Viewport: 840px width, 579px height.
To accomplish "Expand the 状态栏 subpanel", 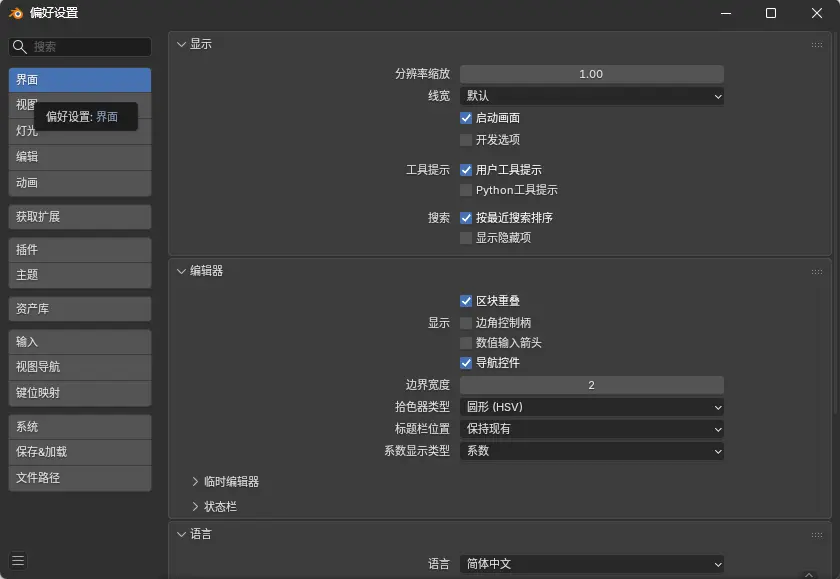I will (196, 507).
